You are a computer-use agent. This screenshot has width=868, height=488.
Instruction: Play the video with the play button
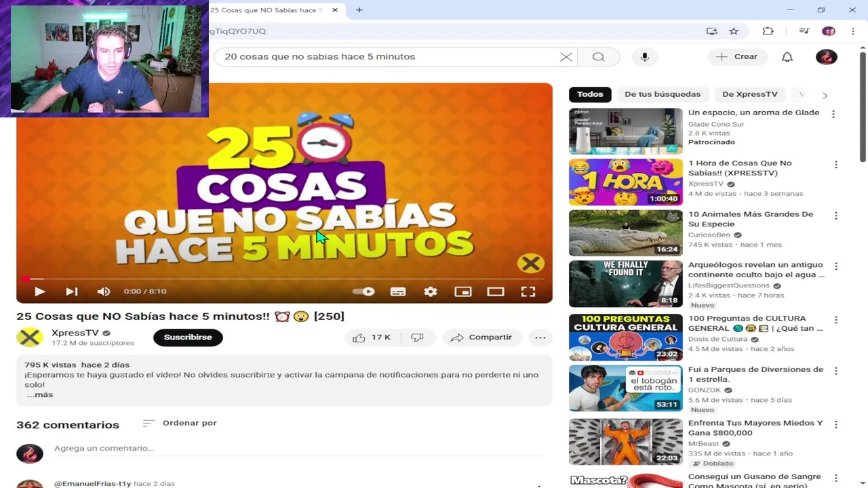pyautogui.click(x=39, y=291)
